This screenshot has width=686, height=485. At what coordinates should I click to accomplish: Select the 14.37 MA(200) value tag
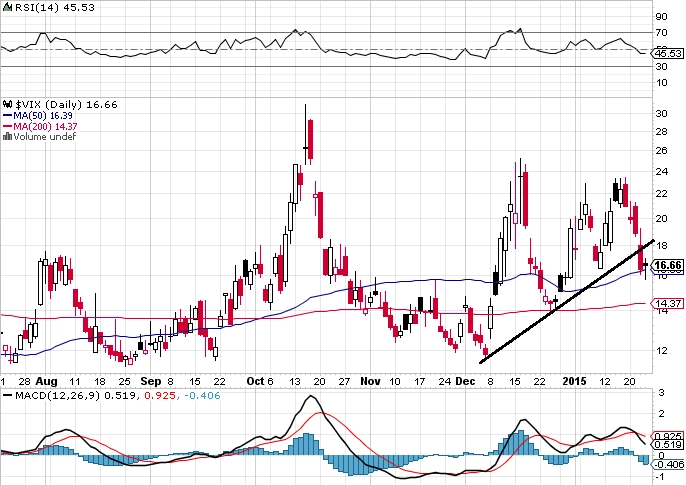(669, 303)
